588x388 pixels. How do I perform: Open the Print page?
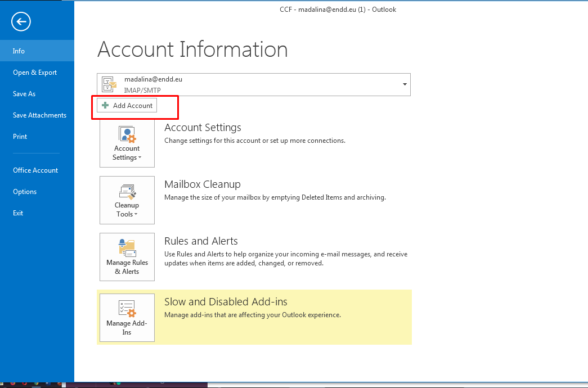pos(20,137)
